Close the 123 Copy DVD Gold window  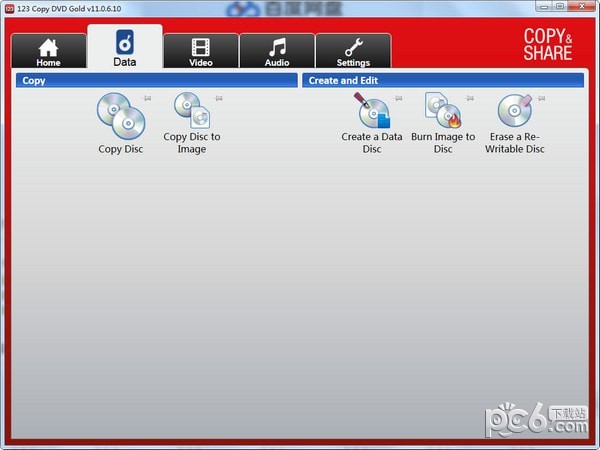pos(581,7)
